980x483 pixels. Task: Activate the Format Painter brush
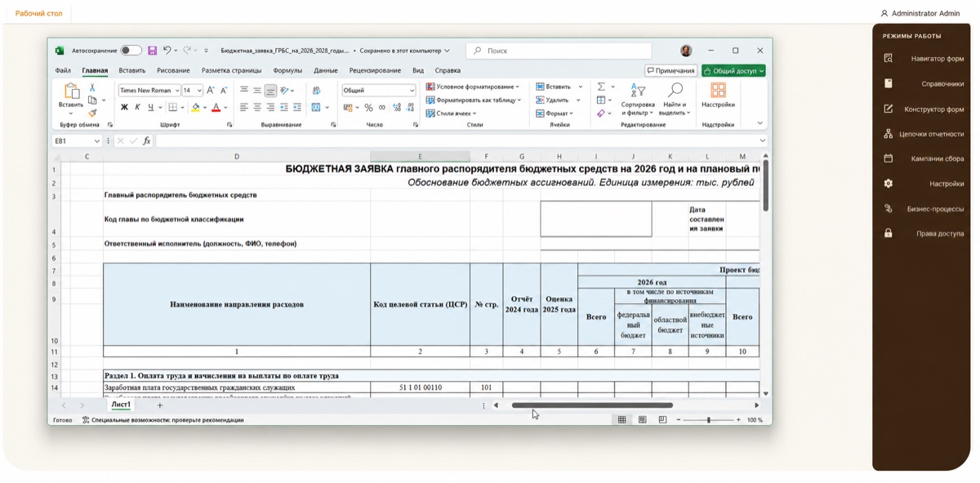pyautogui.click(x=92, y=113)
